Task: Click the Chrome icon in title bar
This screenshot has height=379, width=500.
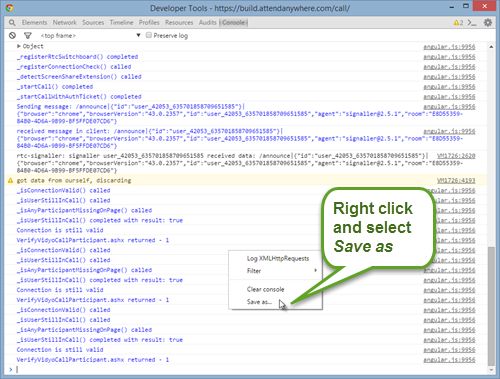Action: (x=9, y=8)
